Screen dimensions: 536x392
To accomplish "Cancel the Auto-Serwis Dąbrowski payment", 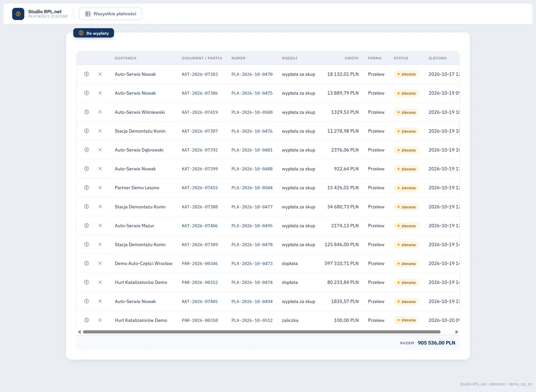I will tap(100, 150).
